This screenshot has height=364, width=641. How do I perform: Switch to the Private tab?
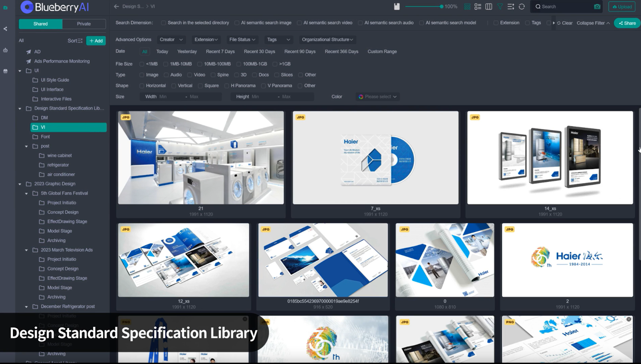84,24
